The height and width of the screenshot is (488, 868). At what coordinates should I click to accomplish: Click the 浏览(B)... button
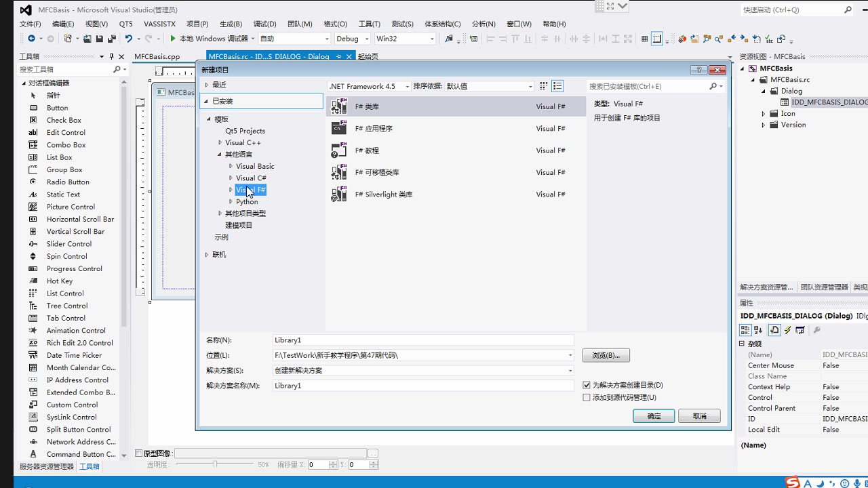pyautogui.click(x=606, y=355)
